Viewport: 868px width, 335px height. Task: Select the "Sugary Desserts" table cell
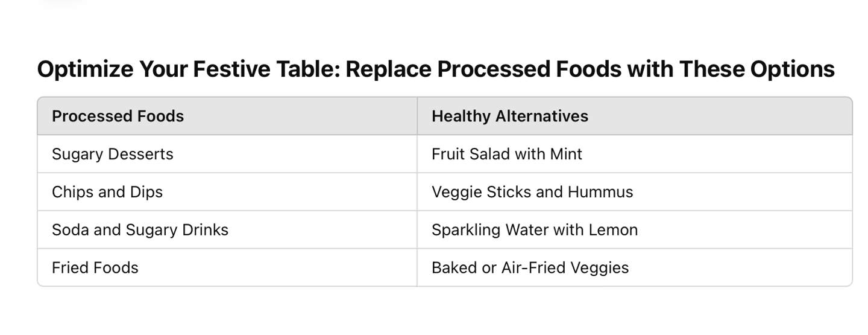coord(113,154)
